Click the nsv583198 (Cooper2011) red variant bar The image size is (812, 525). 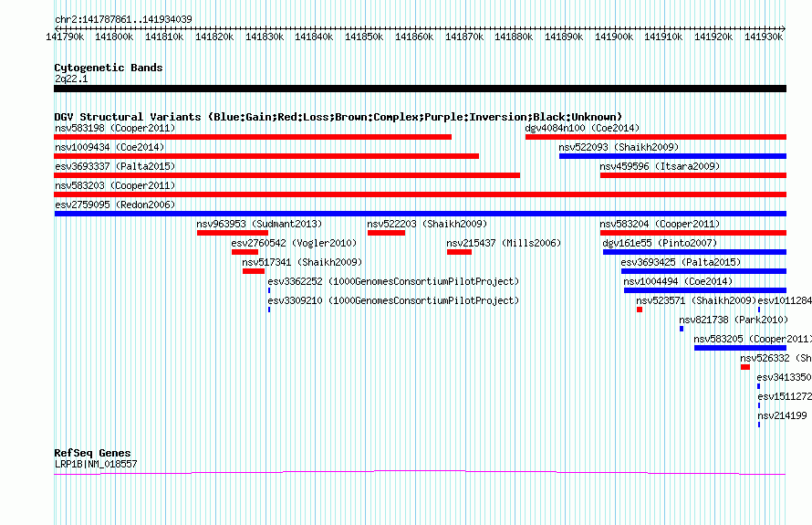click(253, 137)
